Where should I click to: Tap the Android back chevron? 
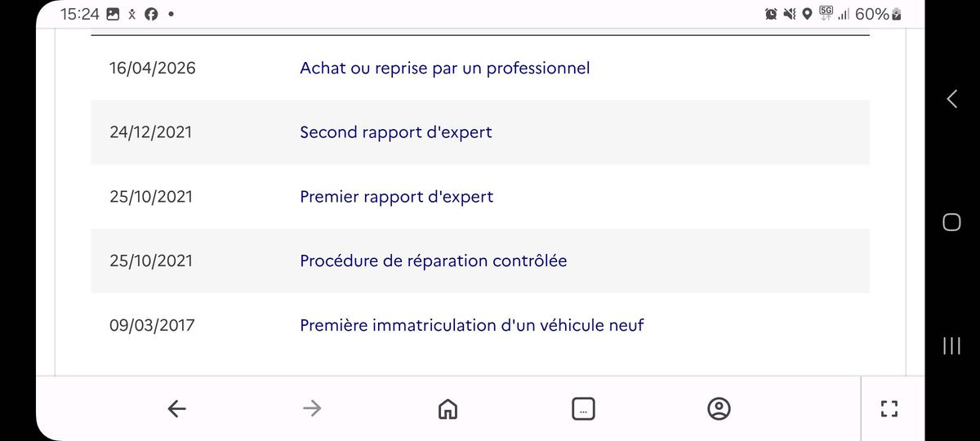[951, 99]
